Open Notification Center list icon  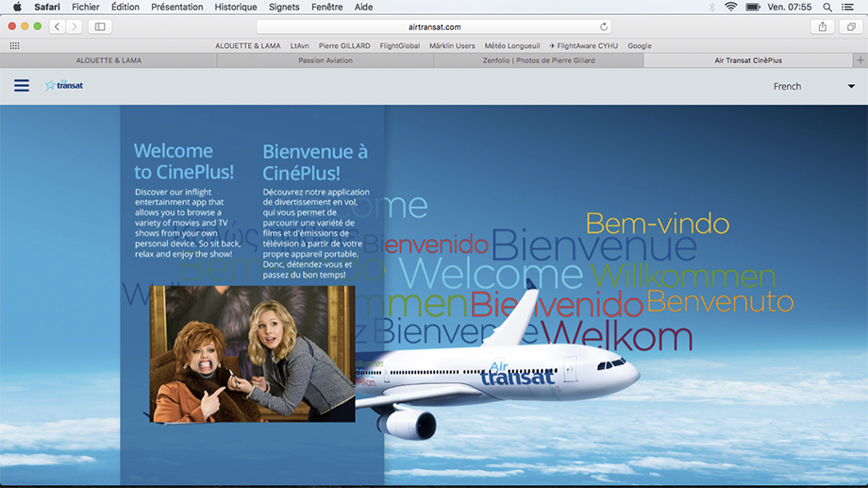847,8
